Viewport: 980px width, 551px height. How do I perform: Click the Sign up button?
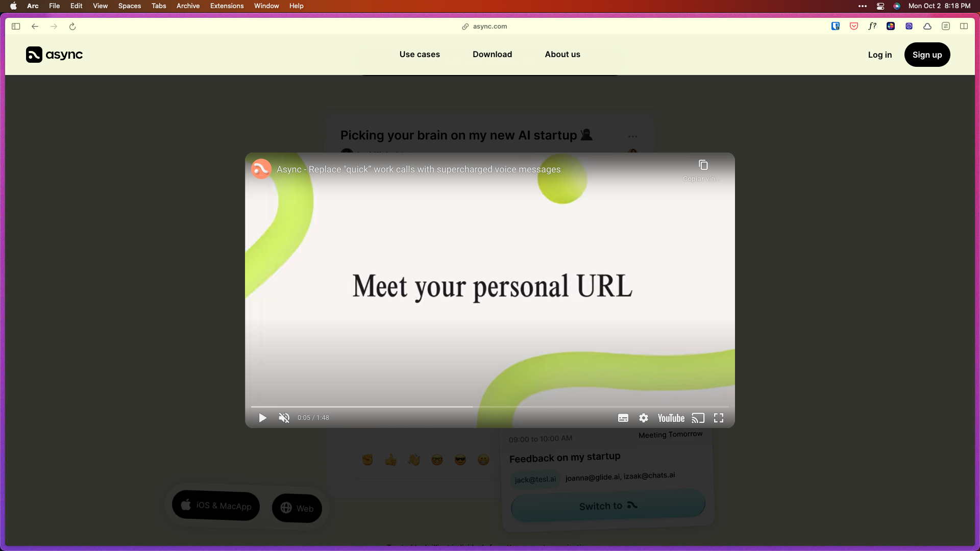[927, 55]
